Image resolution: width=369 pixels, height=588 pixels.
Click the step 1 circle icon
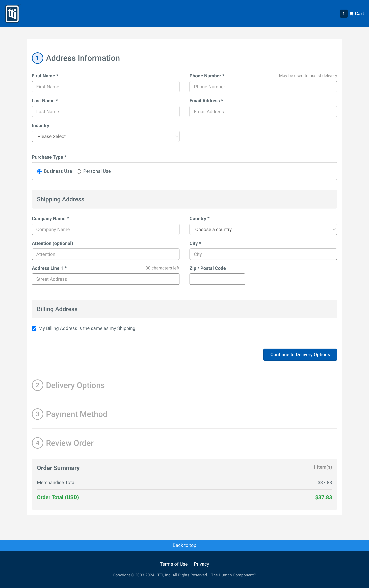tap(37, 58)
